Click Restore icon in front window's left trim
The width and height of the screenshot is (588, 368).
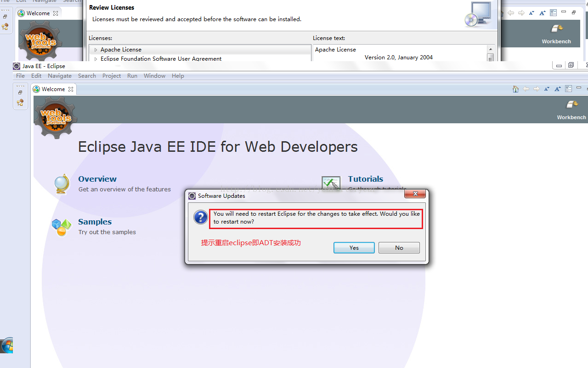pos(20,92)
